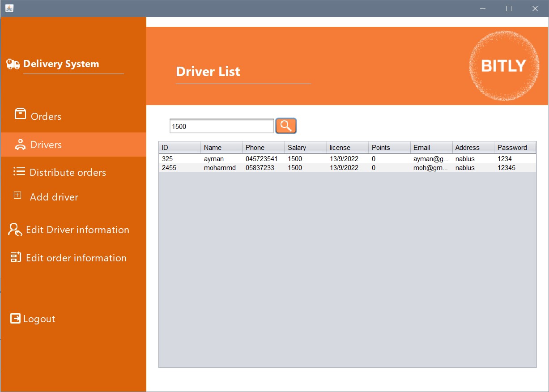This screenshot has height=392, width=549.
Task: Click the Add driver plus icon
Action: point(17,195)
